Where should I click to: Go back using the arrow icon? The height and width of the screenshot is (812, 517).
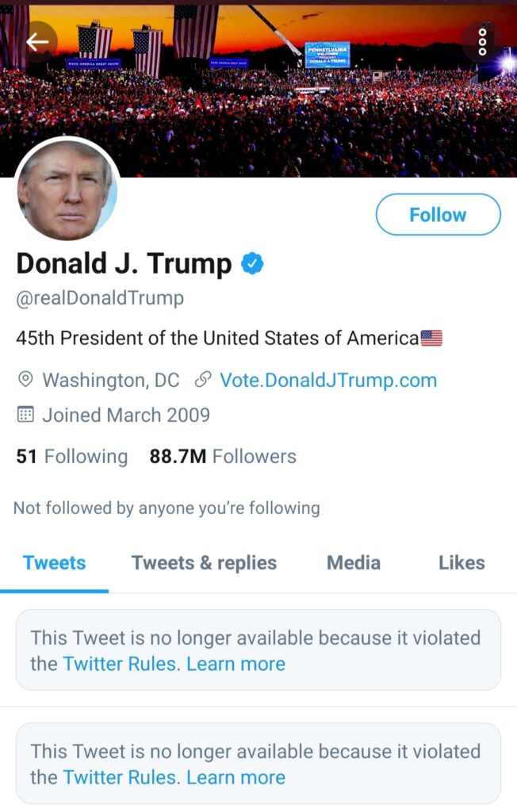pos(38,42)
